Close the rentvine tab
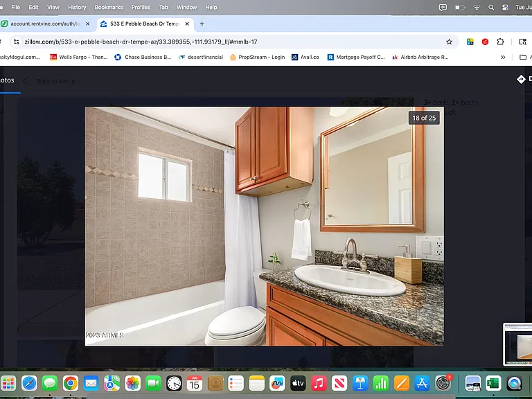The width and height of the screenshot is (532, 399). pyautogui.click(x=87, y=24)
